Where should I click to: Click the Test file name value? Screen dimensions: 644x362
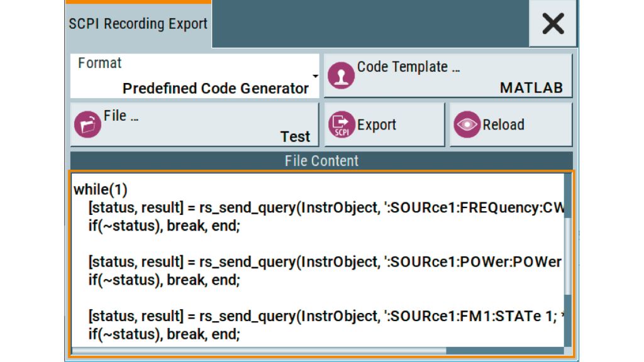tap(295, 137)
